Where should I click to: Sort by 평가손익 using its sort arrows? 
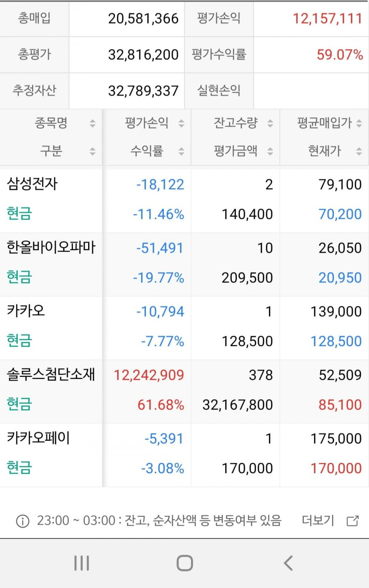181,123
